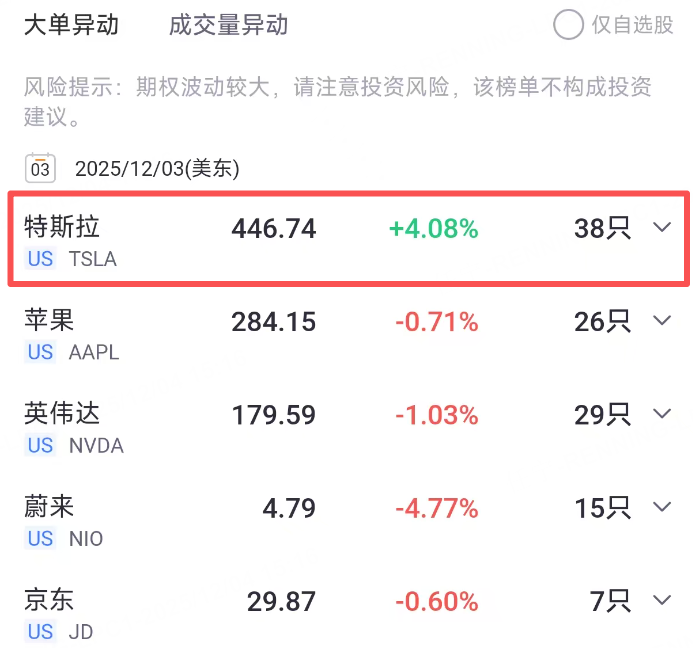Click the US market badge beside JD
This screenshot has height=648, width=693.
41,631
